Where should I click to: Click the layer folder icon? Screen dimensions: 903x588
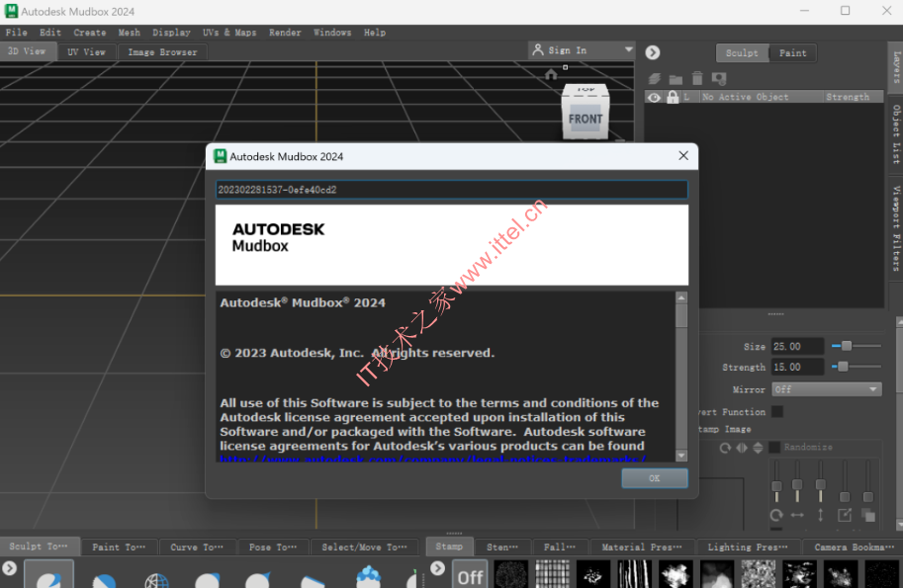tap(676, 79)
